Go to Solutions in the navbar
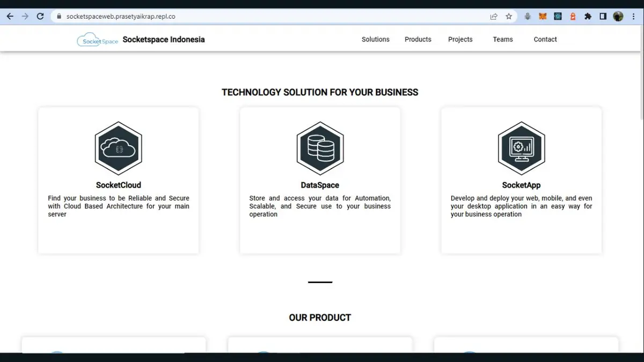This screenshot has width=644, height=362. tap(375, 40)
